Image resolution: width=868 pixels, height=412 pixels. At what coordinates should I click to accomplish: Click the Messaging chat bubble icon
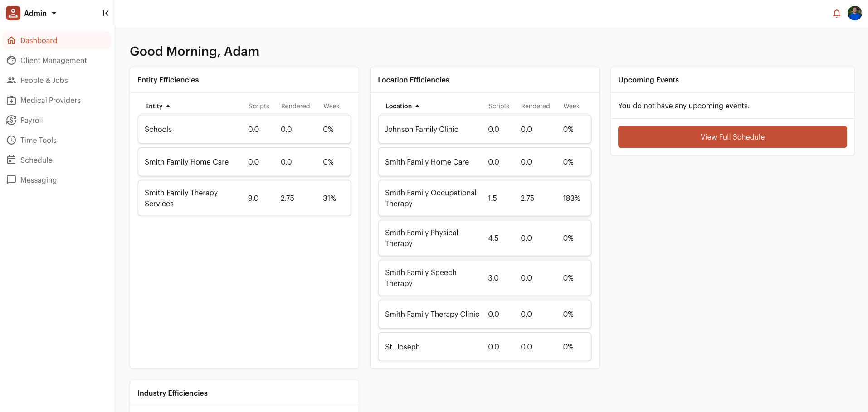[x=11, y=180]
